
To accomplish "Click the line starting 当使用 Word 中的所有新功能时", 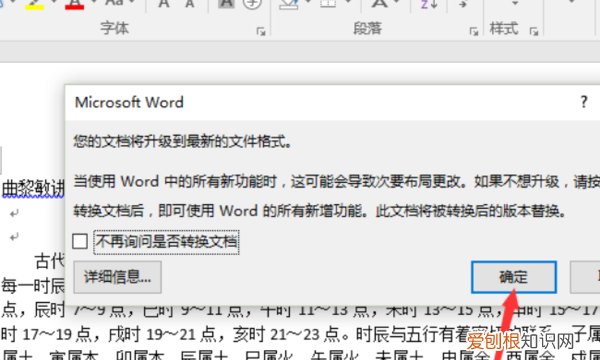I will 336,182.
